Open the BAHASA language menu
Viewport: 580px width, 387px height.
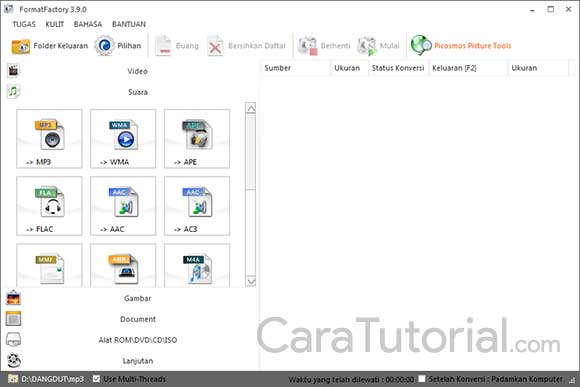pos(88,24)
